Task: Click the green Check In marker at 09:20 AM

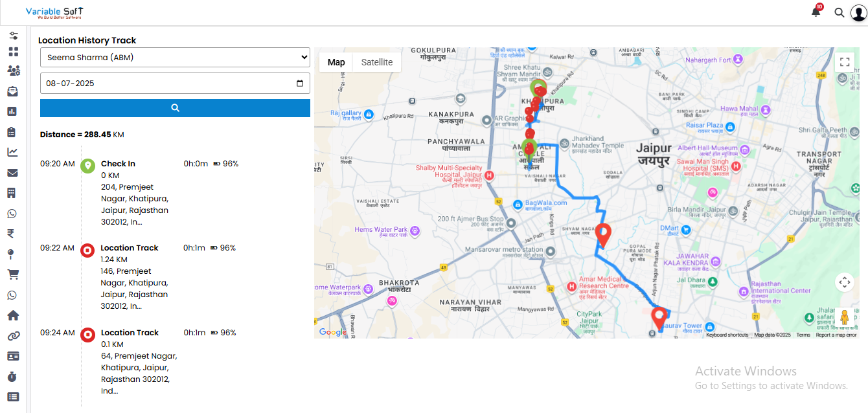Action: [88, 165]
